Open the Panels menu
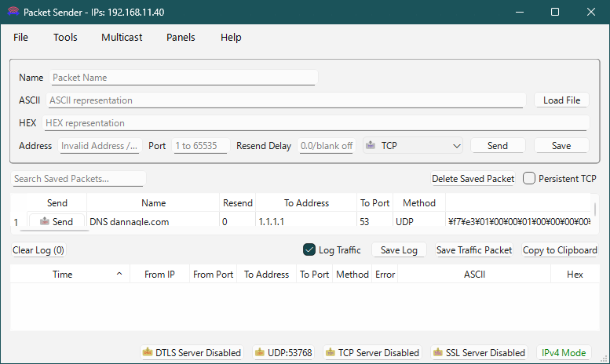The width and height of the screenshot is (610, 364). click(x=181, y=37)
